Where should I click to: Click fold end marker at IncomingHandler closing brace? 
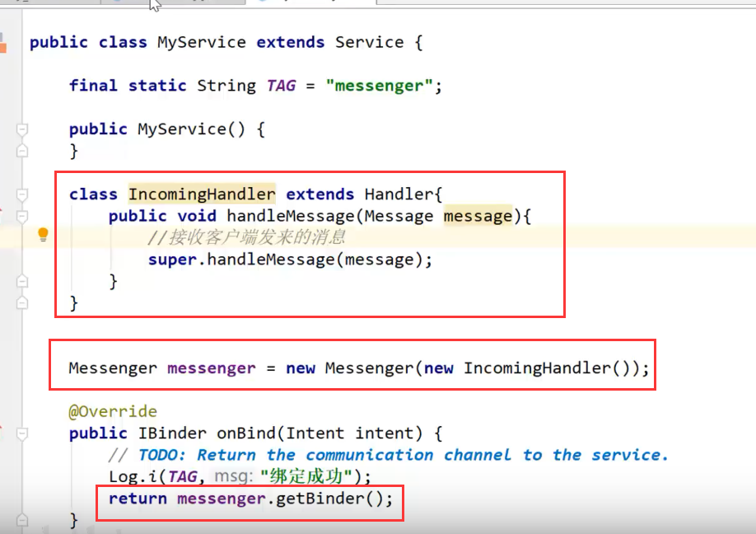coord(22,303)
